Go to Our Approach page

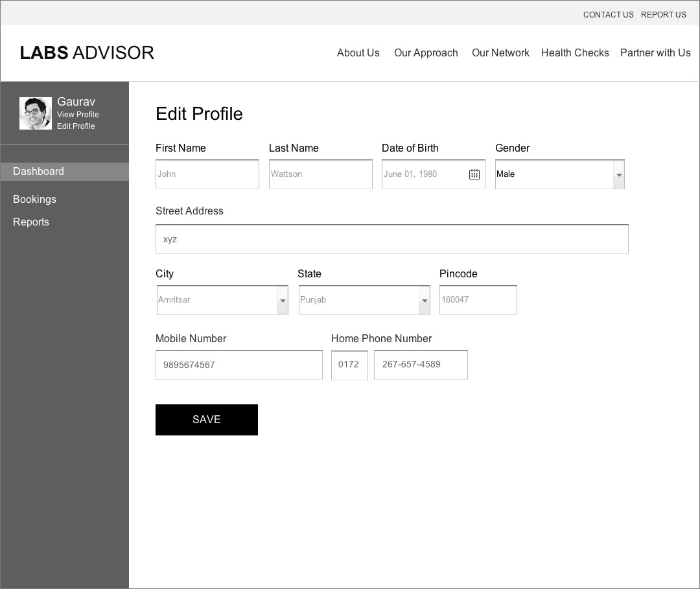click(426, 53)
